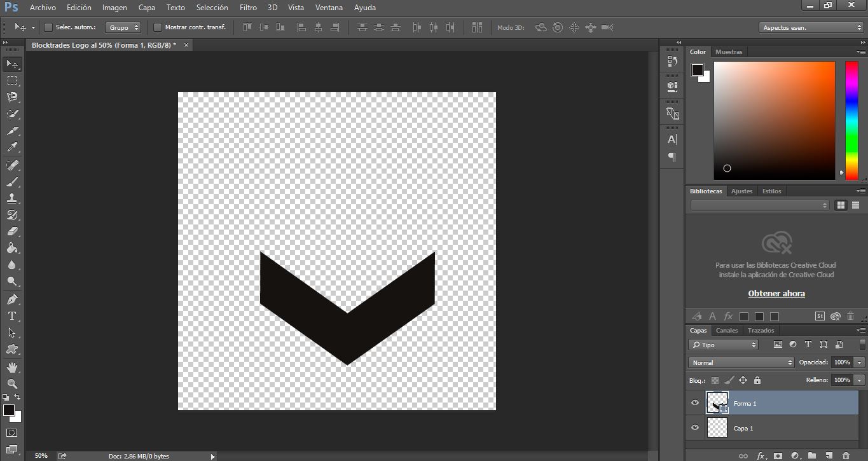Select the Path Selection tool

12,332
